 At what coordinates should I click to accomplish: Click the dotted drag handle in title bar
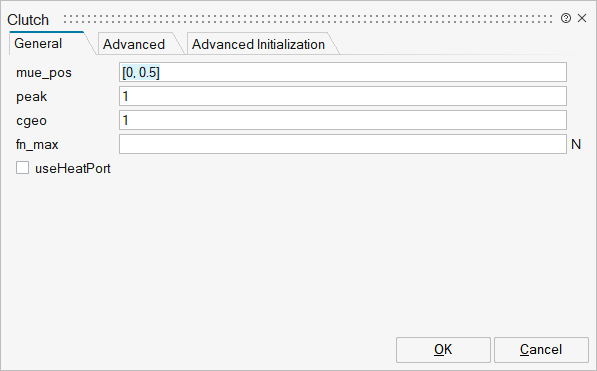coord(308,19)
